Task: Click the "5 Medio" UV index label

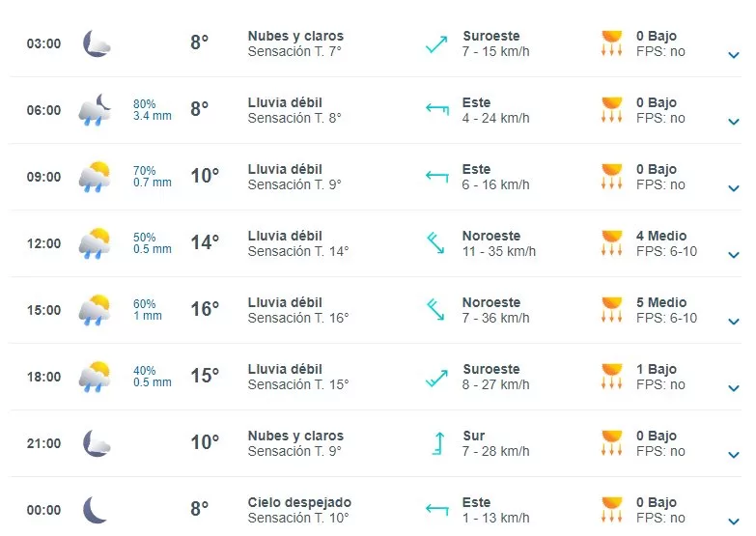Action: 661,302
